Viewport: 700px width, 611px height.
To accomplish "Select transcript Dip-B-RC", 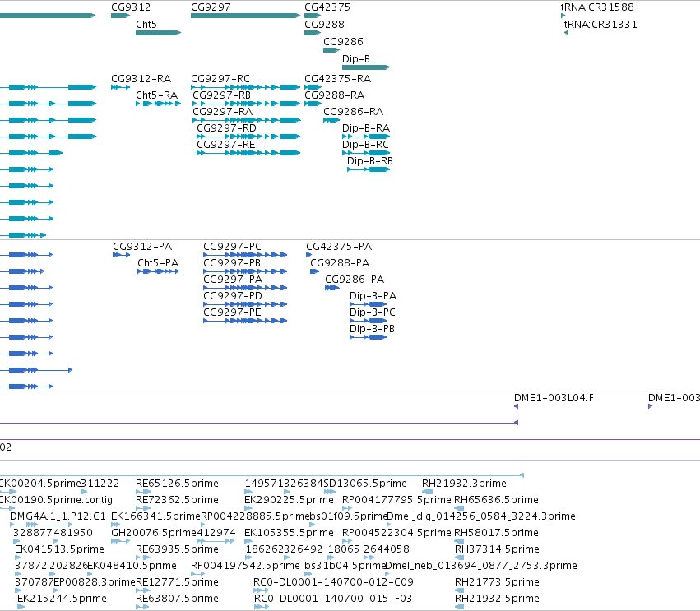I will pos(366,153).
